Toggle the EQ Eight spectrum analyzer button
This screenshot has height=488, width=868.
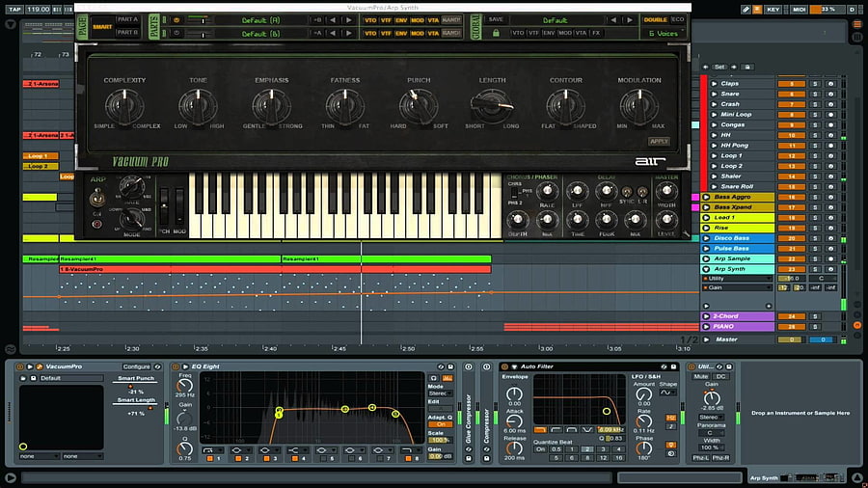point(448,378)
